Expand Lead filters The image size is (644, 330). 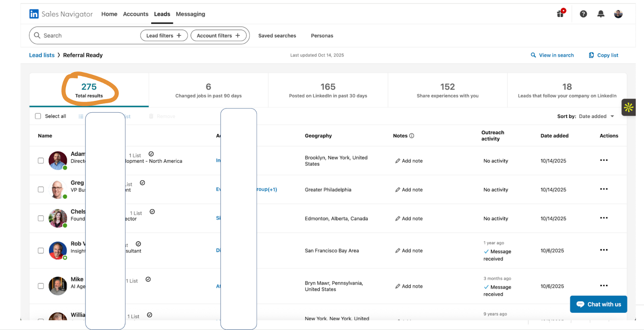[164, 35]
